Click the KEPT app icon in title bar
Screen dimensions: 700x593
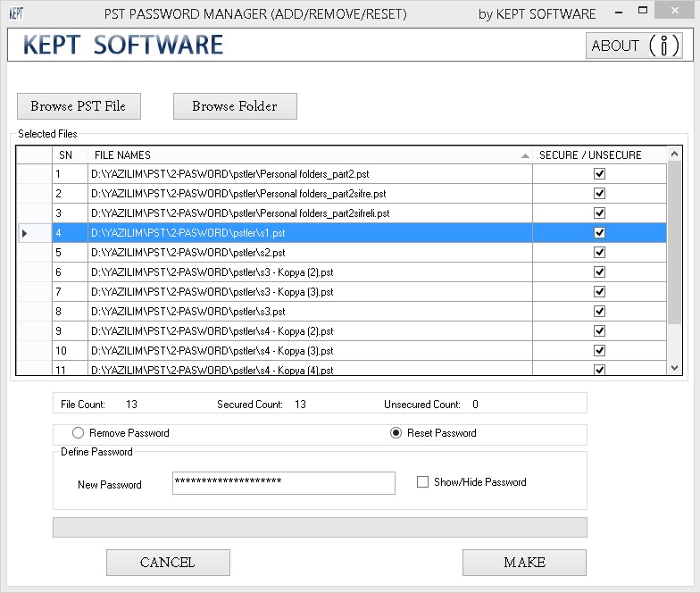(x=16, y=13)
